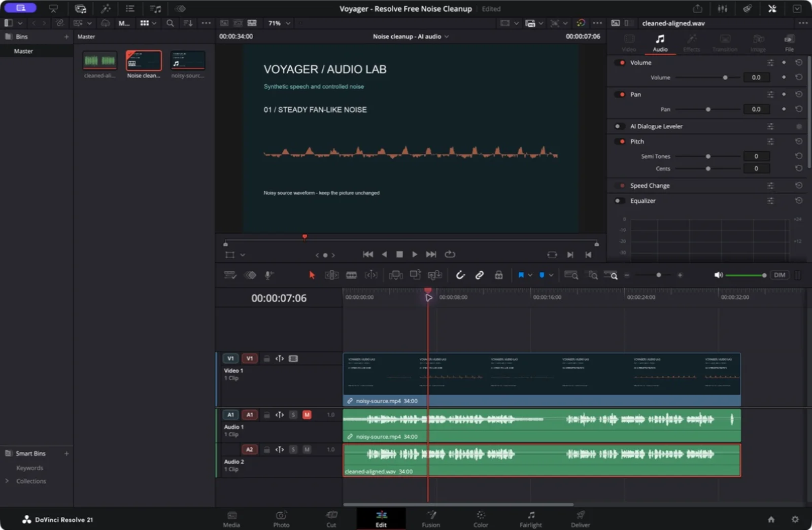Go to the Deliver page
This screenshot has width=812, height=530.
point(581,519)
